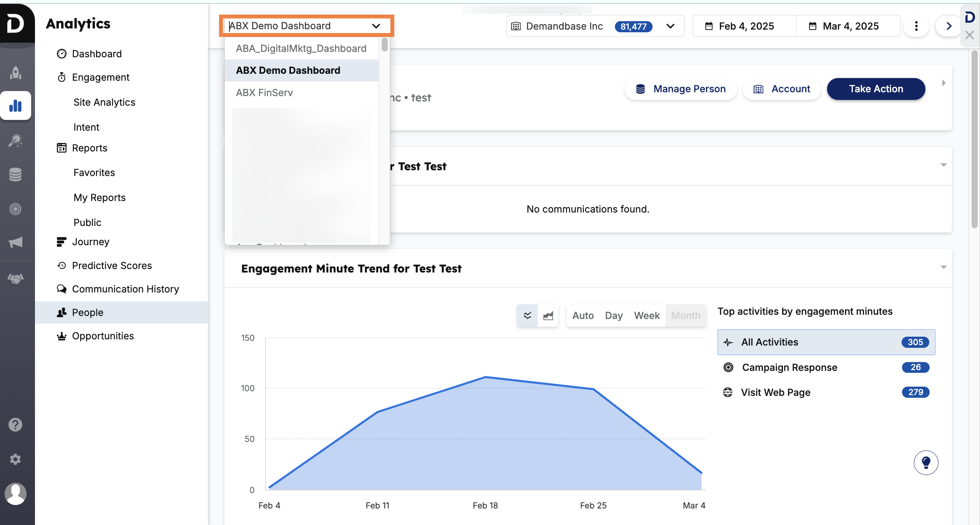
Task: Open the user profile avatar
Action: [15, 494]
